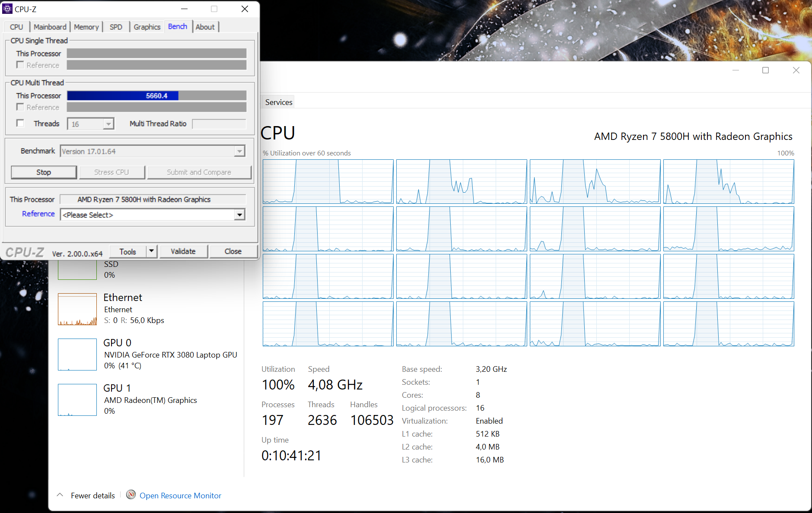Select the Bench tab

click(x=178, y=26)
